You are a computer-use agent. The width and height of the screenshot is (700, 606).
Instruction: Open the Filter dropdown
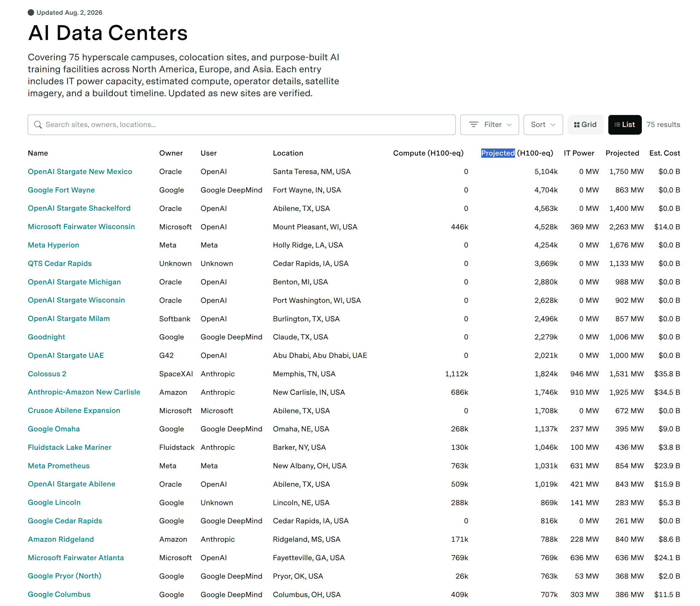(x=490, y=125)
